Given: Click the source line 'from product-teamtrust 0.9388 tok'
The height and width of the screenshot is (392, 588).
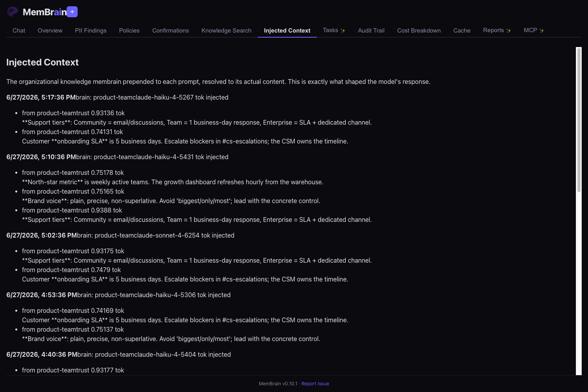Looking at the screenshot, I should tap(72, 210).
